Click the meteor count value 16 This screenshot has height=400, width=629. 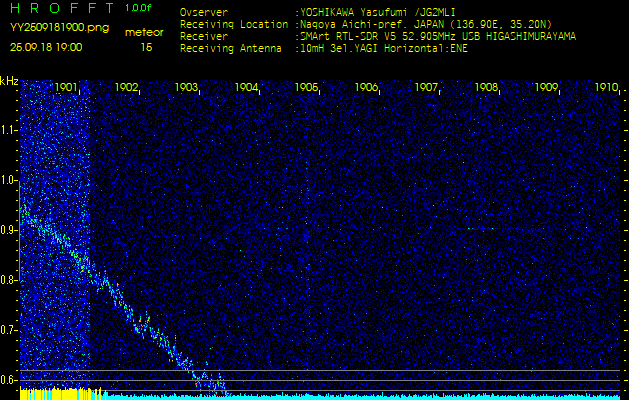point(147,47)
